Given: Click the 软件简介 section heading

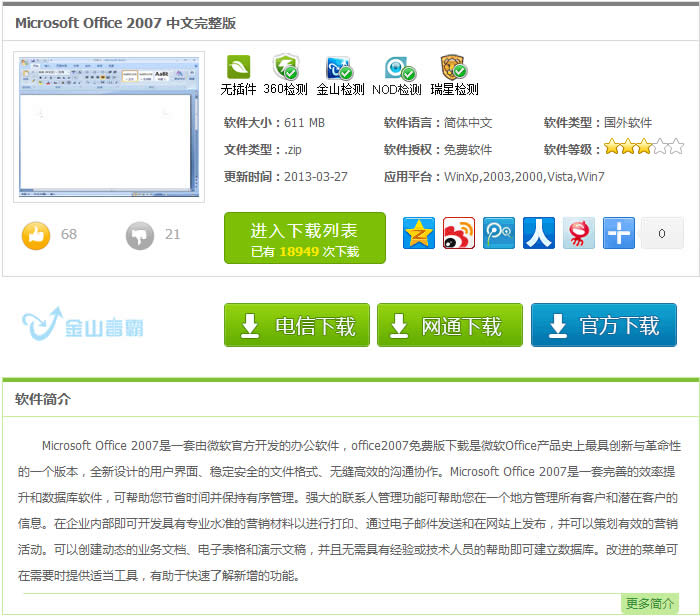Looking at the screenshot, I should tap(43, 399).
